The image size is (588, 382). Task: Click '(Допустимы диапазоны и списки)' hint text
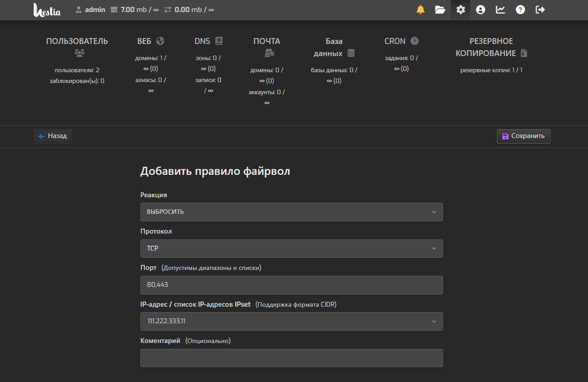click(x=211, y=268)
